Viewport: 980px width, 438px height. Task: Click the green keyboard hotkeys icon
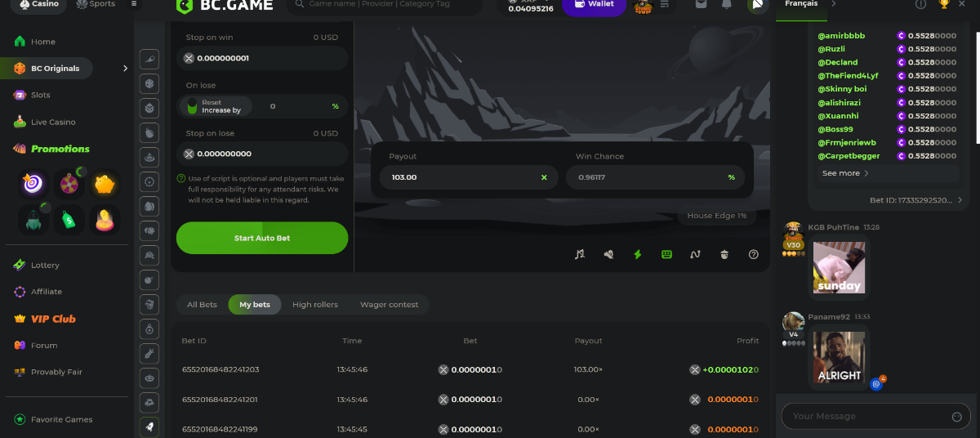666,254
